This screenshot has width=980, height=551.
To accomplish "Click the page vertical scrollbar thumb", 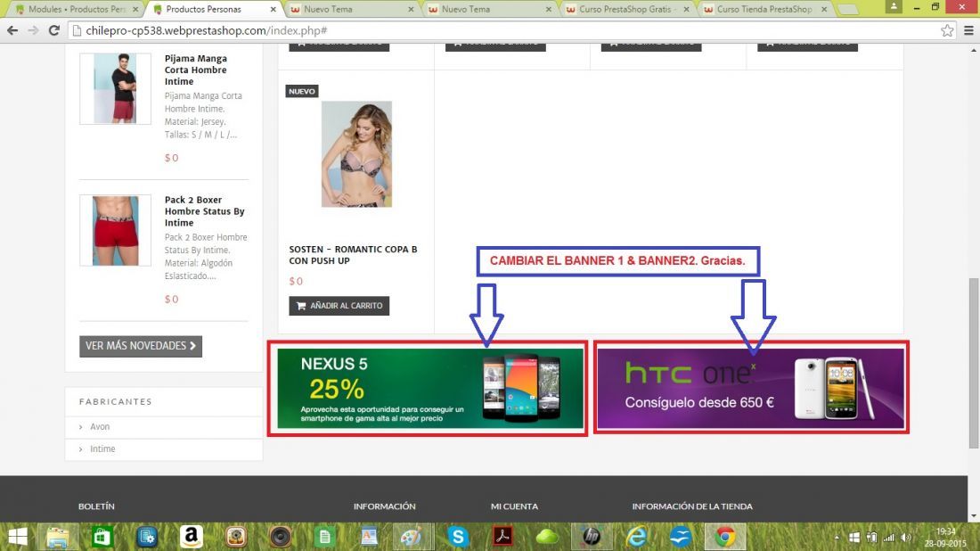I will pyautogui.click(x=974, y=363).
